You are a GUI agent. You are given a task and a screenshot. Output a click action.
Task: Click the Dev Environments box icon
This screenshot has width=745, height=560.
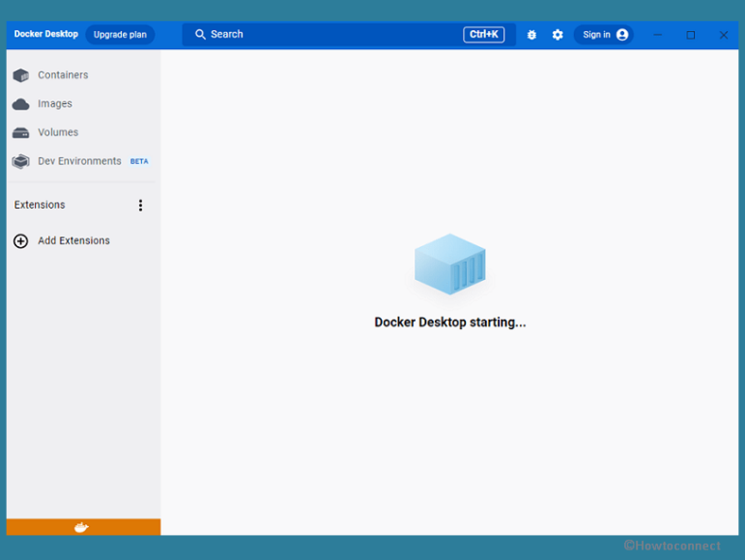(21, 161)
